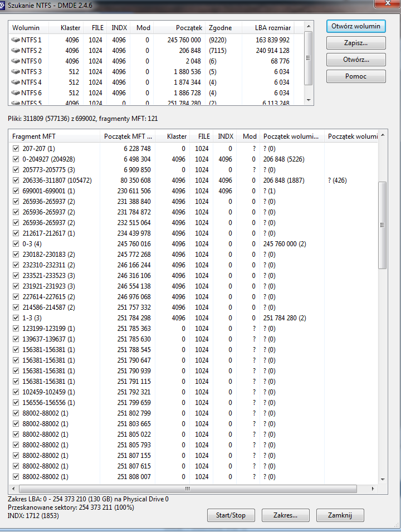Click scroll-up arrow of volume list
This screenshot has width=401, height=532.
pyautogui.click(x=309, y=26)
